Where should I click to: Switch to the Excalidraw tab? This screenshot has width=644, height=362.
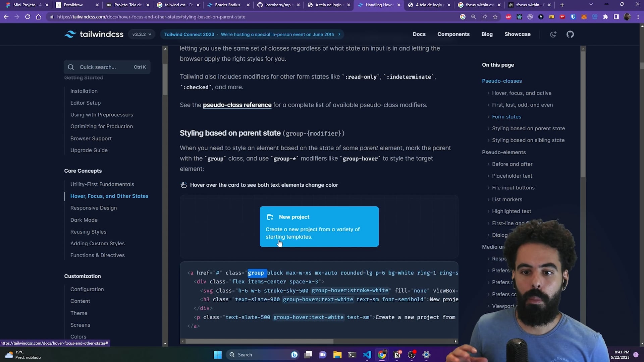point(73,5)
